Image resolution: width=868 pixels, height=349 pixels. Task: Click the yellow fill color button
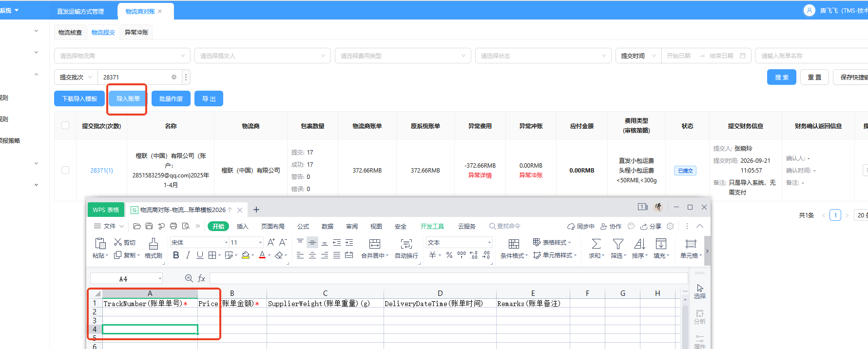click(246, 255)
